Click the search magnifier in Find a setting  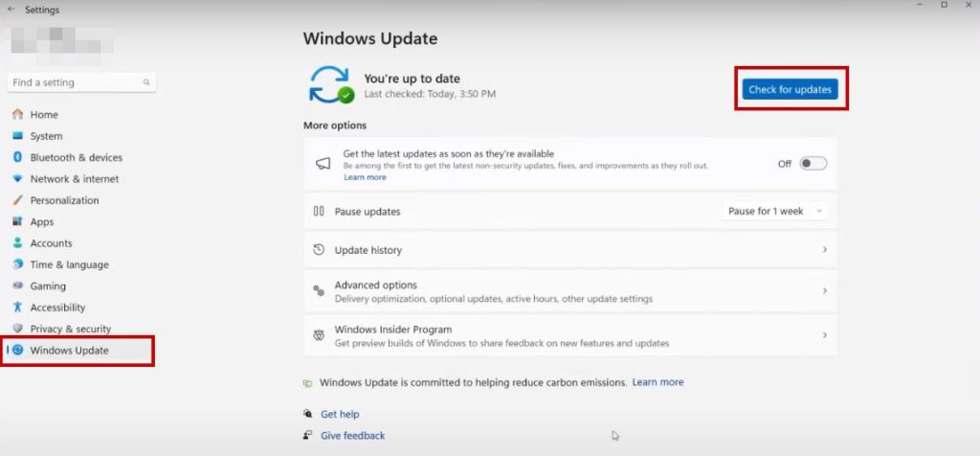146,82
